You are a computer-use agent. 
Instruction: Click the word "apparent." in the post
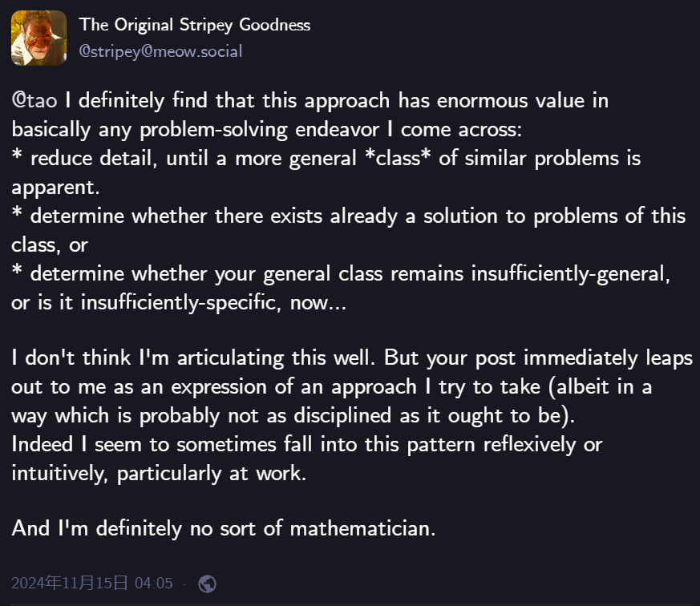[55, 188]
